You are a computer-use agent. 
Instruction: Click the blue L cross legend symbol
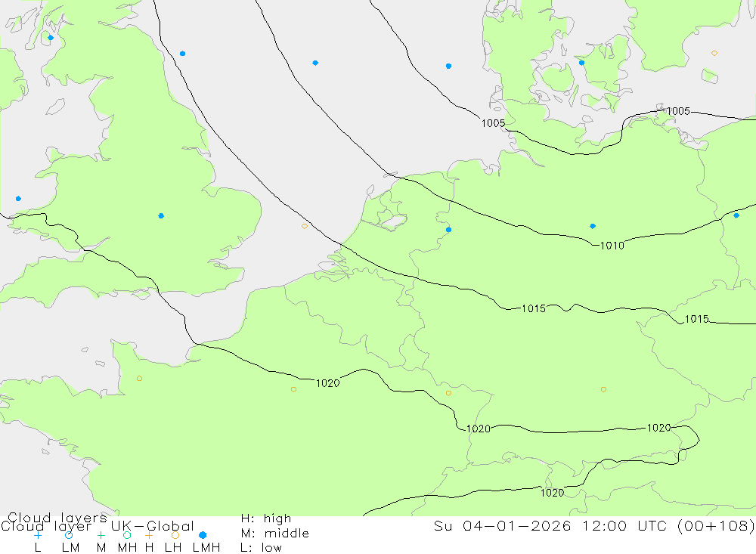coord(38,535)
